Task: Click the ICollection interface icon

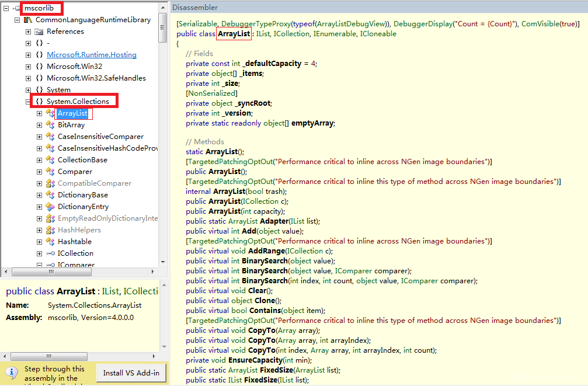Action: [50, 253]
